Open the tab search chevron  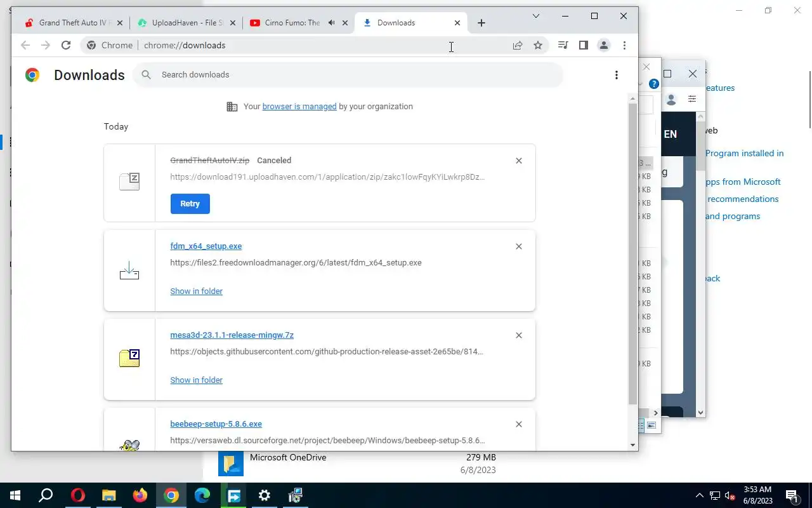[x=536, y=16]
